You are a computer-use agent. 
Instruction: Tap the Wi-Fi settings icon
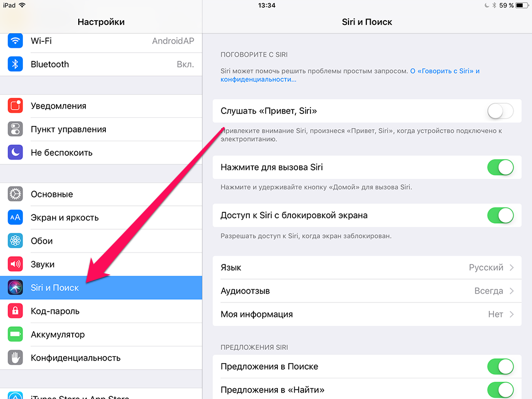click(15, 41)
